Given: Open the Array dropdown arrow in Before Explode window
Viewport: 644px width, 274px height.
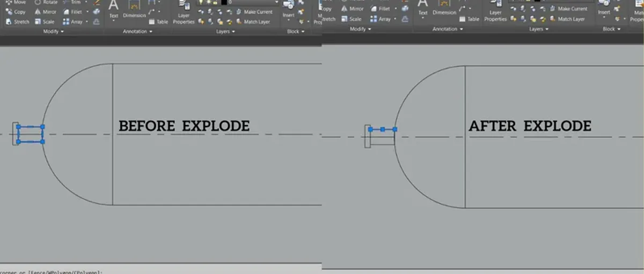Looking at the screenshot, I should point(87,21).
